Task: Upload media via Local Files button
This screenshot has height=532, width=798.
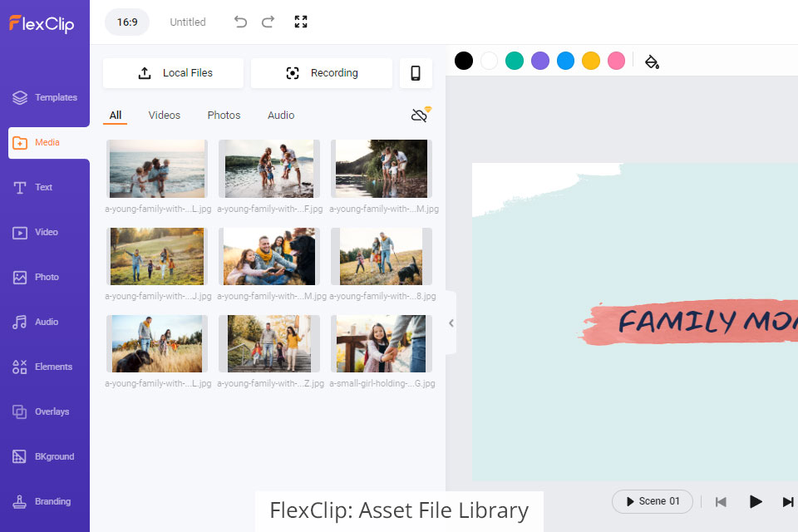Action: point(174,73)
